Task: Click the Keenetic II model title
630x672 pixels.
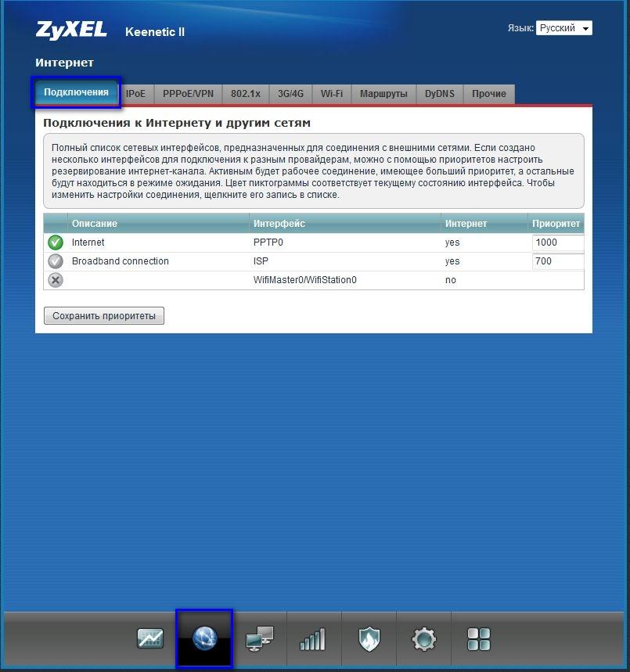Action: tap(155, 32)
